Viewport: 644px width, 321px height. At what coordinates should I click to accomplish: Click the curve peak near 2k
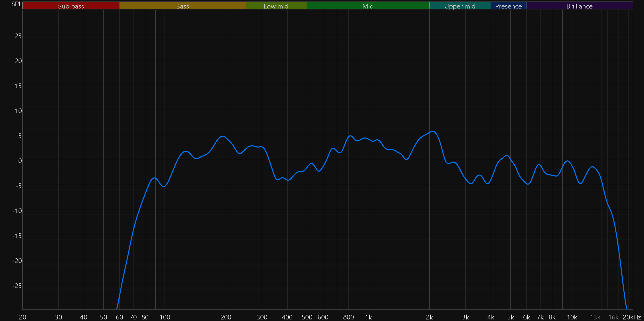tap(433, 131)
